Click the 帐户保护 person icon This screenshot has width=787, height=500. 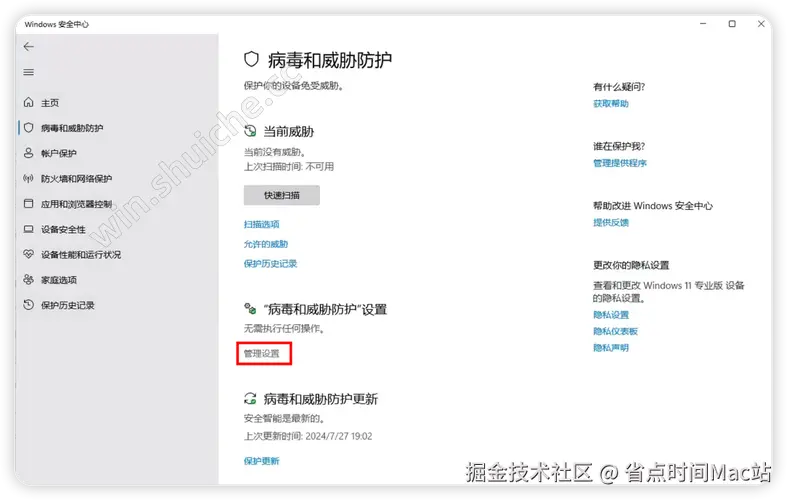(x=29, y=153)
